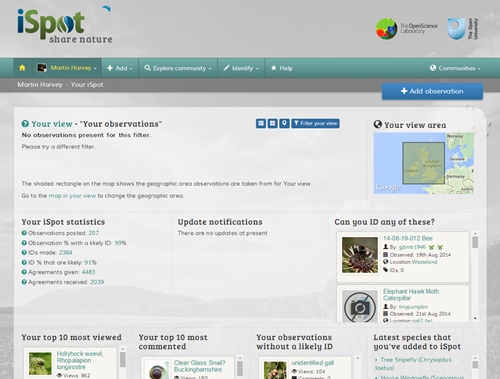Open Explore community menu
The height and width of the screenshot is (379, 500).
tap(178, 68)
